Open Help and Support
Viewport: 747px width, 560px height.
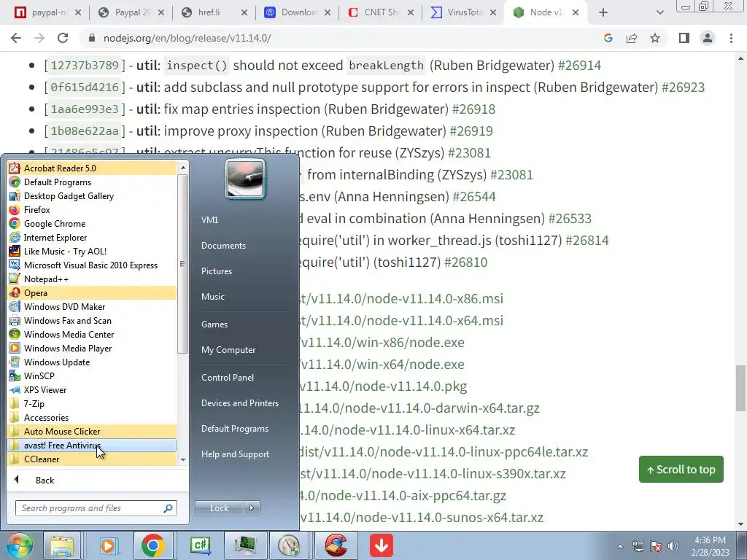coord(235,454)
